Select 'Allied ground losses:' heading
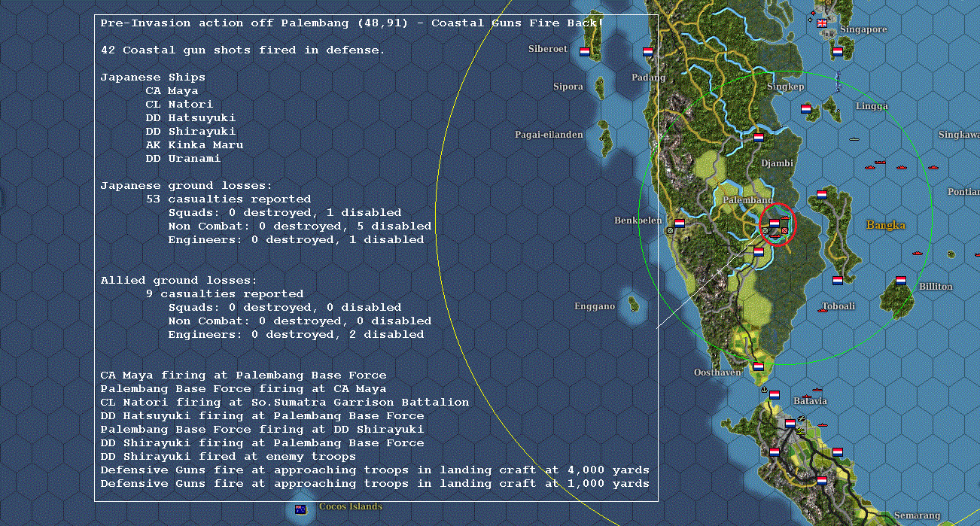This screenshot has height=526, width=980. [179, 280]
